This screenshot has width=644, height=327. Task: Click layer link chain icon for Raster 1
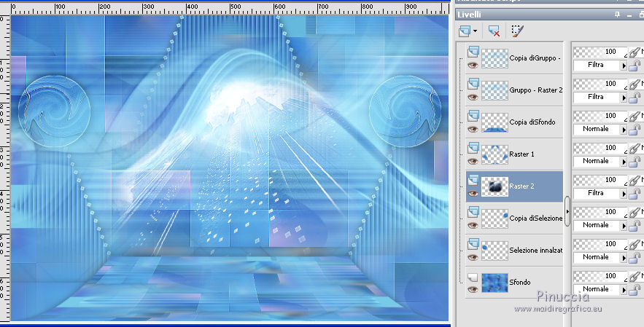click(x=635, y=148)
